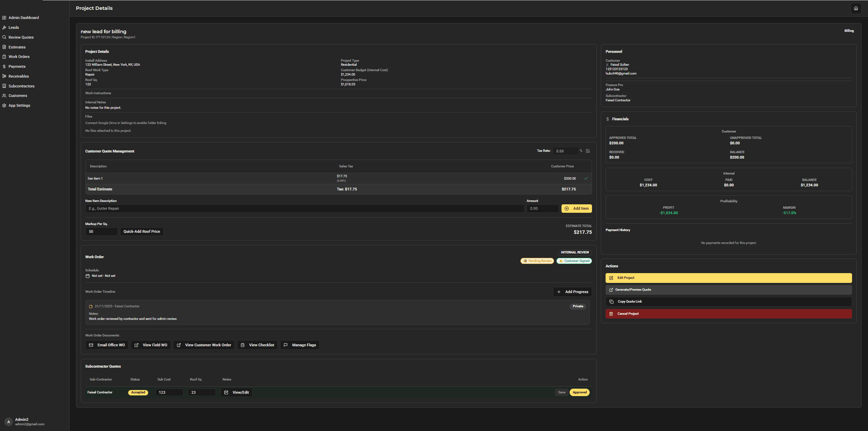Click Manage Flags button
Viewport: 868px width, 431px height.
(300, 345)
